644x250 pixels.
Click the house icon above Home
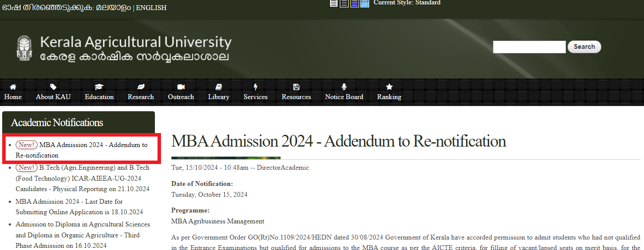click(x=13, y=87)
